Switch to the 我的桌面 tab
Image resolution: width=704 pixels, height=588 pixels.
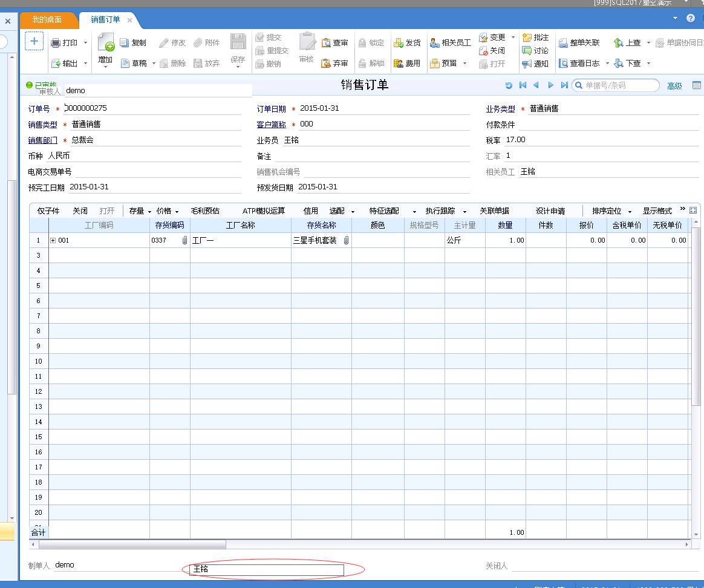click(x=47, y=19)
